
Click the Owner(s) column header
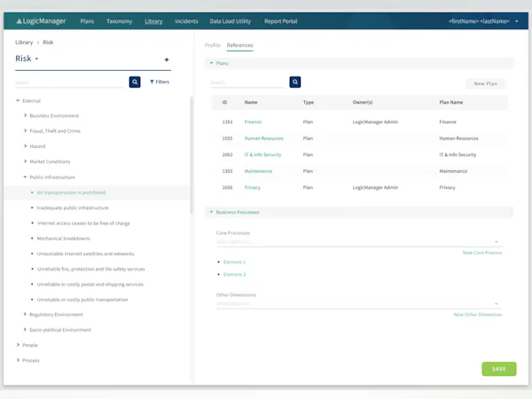[363, 102]
